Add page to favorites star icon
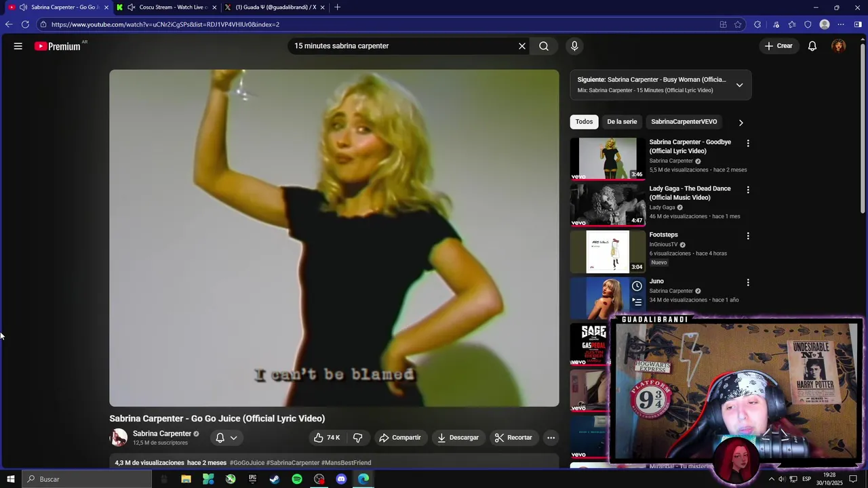Viewport: 868px width, 488px height. coord(738,24)
